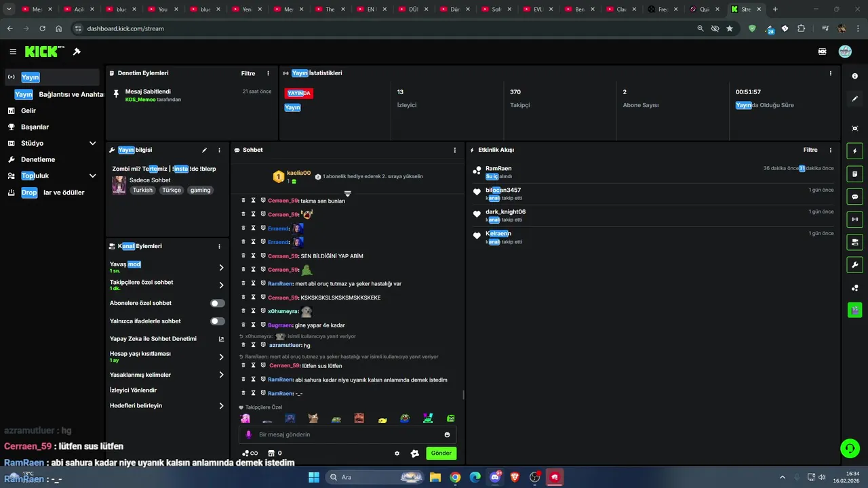Click the purple microphone icon in message box
This screenshot has width=868, height=488.
click(248, 434)
